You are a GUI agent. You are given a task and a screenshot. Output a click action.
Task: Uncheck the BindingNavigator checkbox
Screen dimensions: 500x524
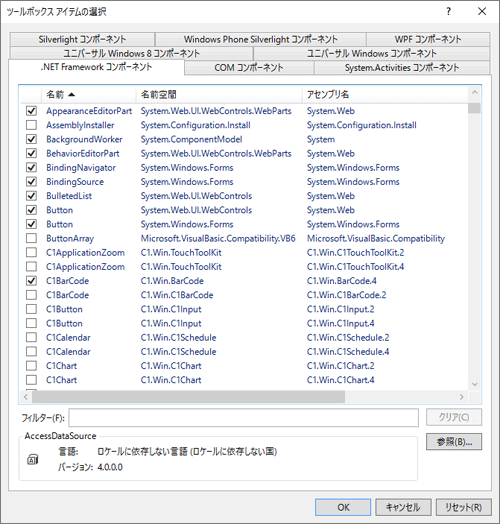click(x=31, y=167)
